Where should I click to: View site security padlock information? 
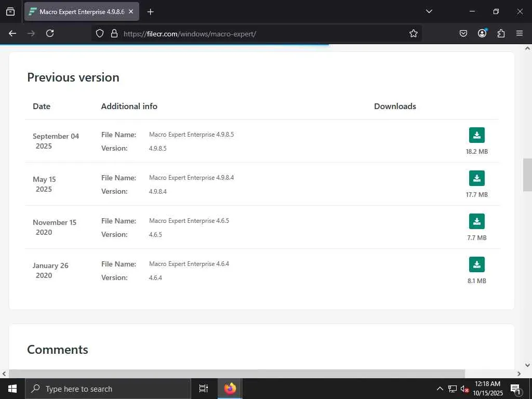click(x=114, y=33)
